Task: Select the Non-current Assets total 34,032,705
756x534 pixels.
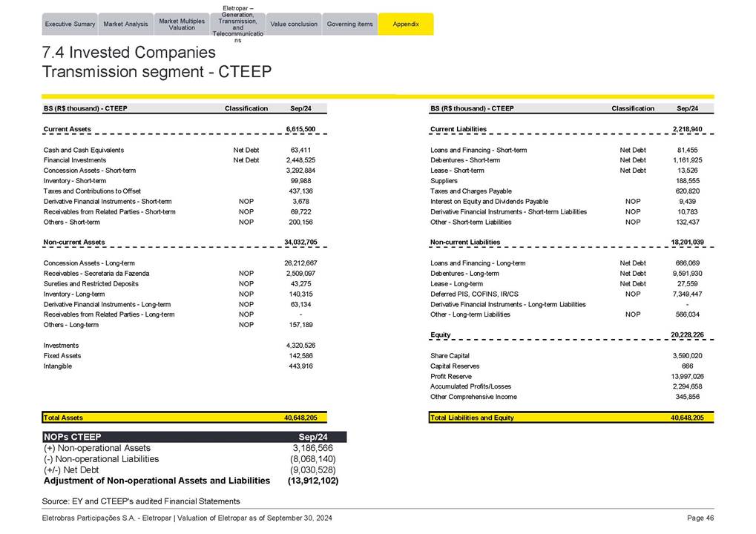Action: pos(300,243)
